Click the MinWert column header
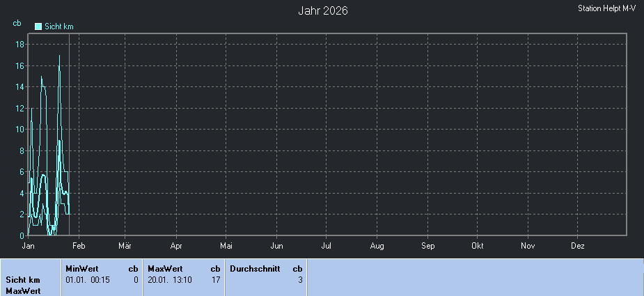The image size is (644, 296). (x=82, y=268)
